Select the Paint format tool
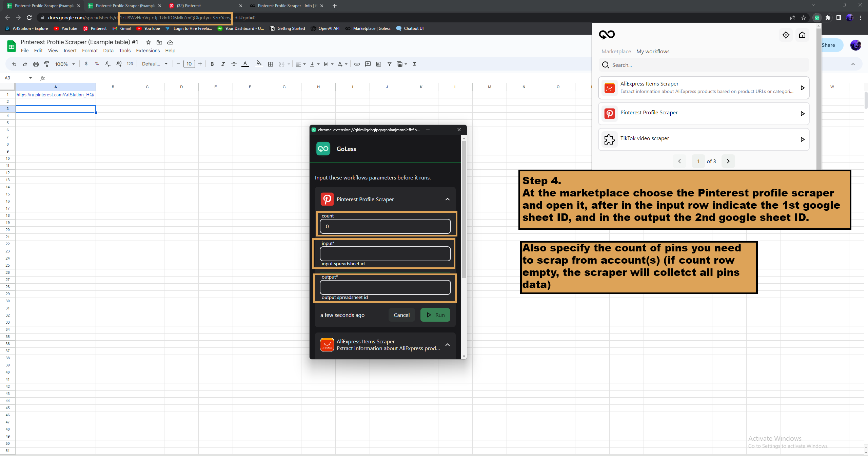Viewport: 868px width, 456px height. pyautogui.click(x=47, y=64)
